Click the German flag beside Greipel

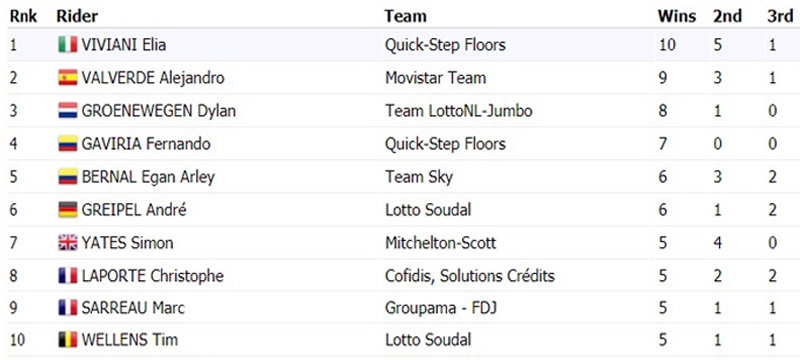[67, 210]
